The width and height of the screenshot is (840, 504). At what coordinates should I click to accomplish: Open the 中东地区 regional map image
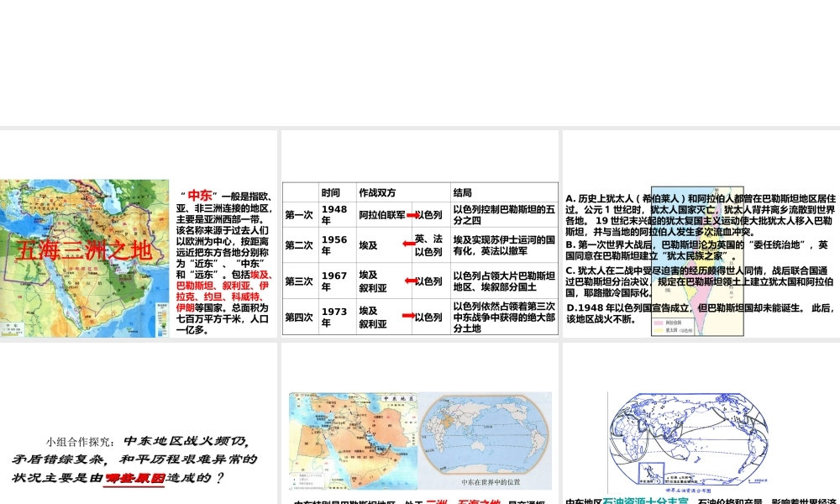click(x=353, y=441)
